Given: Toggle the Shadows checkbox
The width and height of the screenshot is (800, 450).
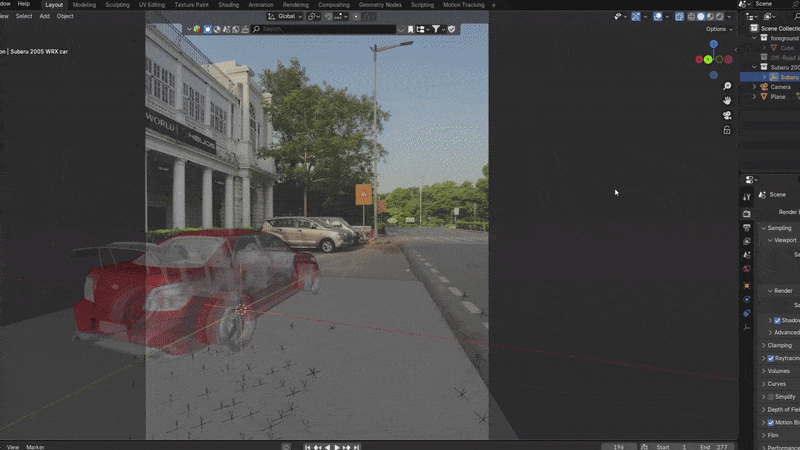Looking at the screenshot, I should pyautogui.click(x=778, y=320).
